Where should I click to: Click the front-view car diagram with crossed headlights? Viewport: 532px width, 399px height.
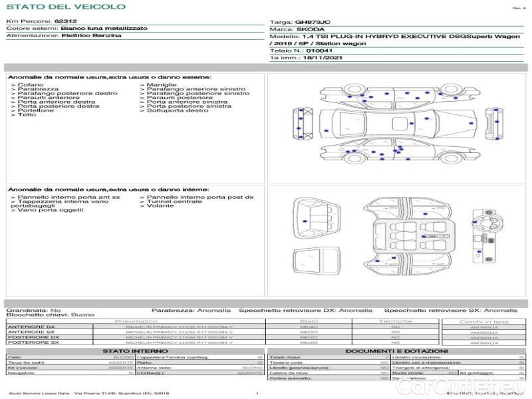click(x=303, y=124)
